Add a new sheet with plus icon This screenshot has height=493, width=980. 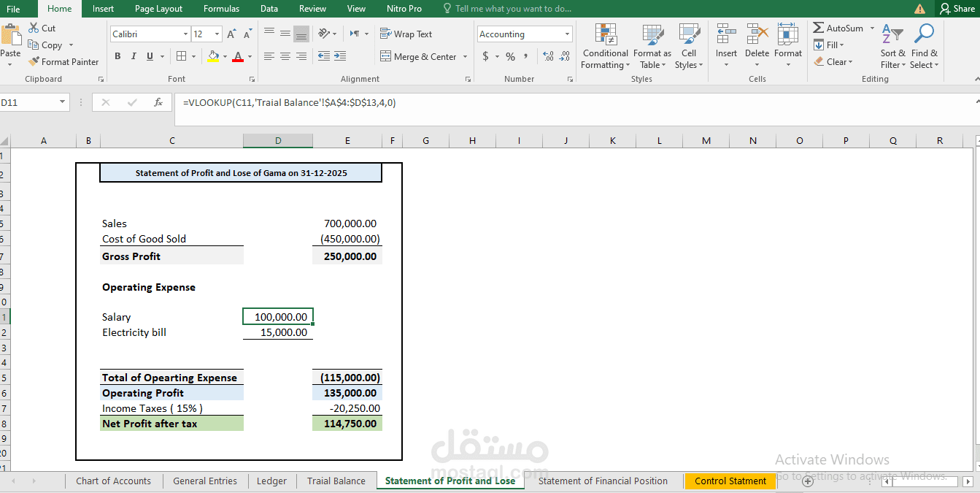(808, 481)
